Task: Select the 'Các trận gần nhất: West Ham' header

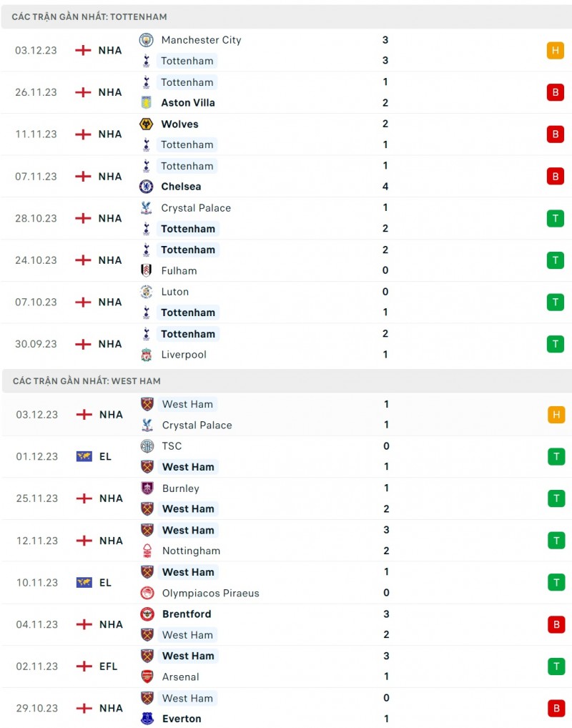Action: click(x=87, y=381)
